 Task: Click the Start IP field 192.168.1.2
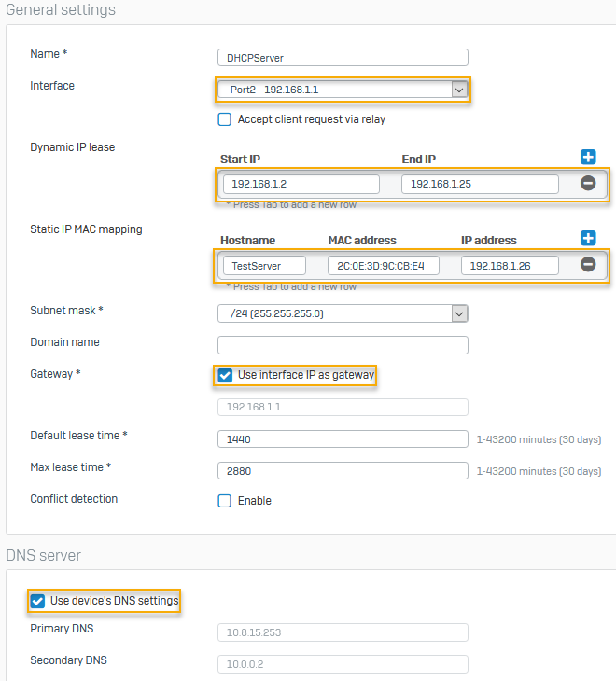(x=301, y=184)
